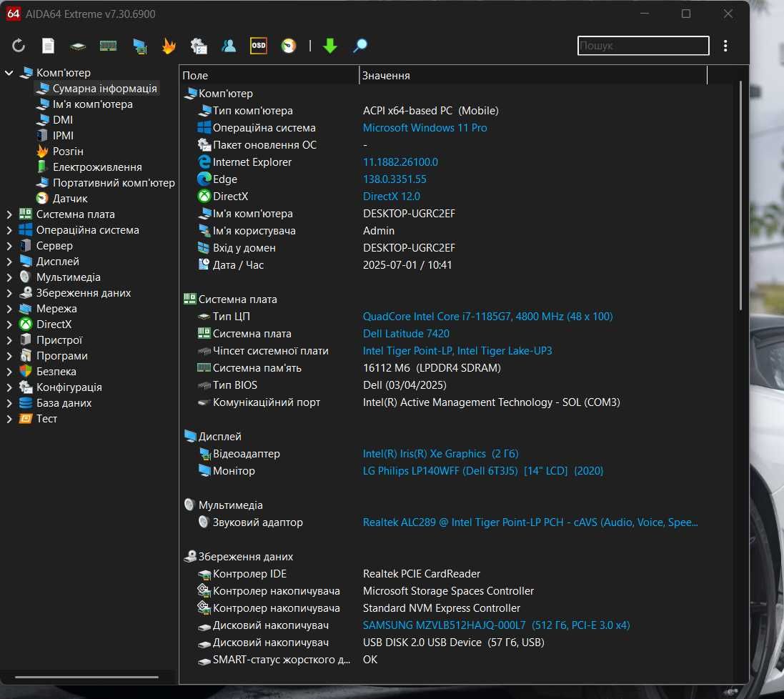This screenshot has height=699, width=784.
Task: Open the IPMI tree item
Action: (x=63, y=136)
